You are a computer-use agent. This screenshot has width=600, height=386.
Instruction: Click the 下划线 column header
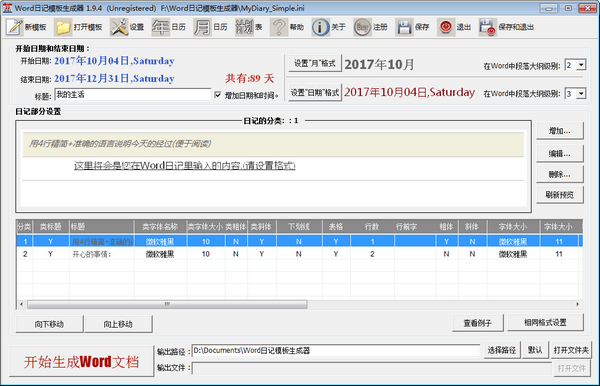coord(299,227)
